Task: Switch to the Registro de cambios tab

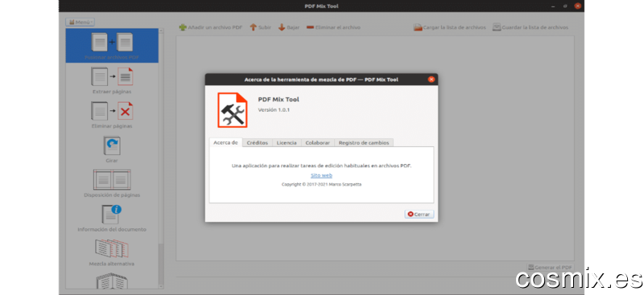Action: coord(364,143)
